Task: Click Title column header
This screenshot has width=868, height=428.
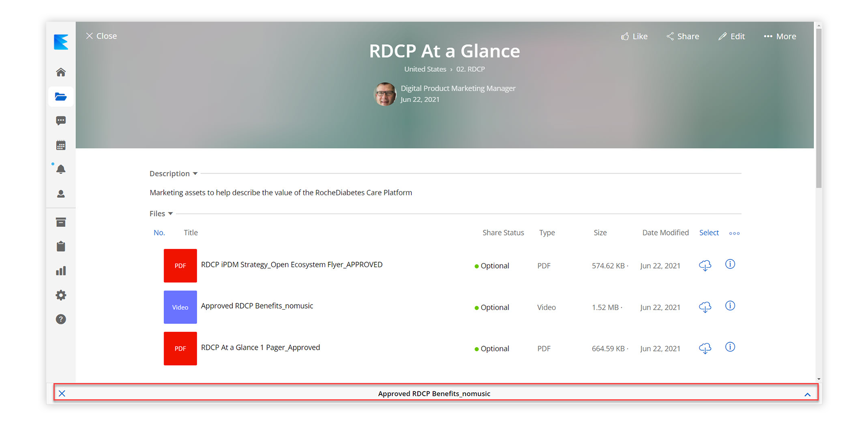Action: coord(191,232)
